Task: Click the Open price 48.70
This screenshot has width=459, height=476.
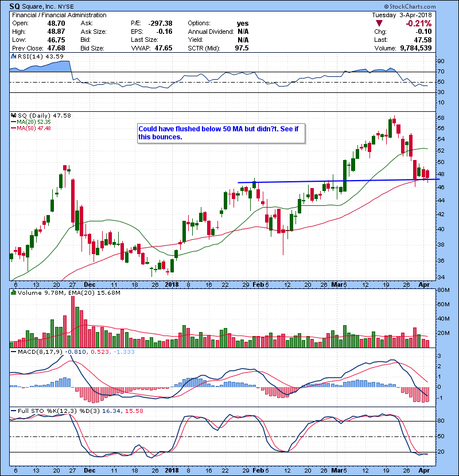Action: click(56, 24)
